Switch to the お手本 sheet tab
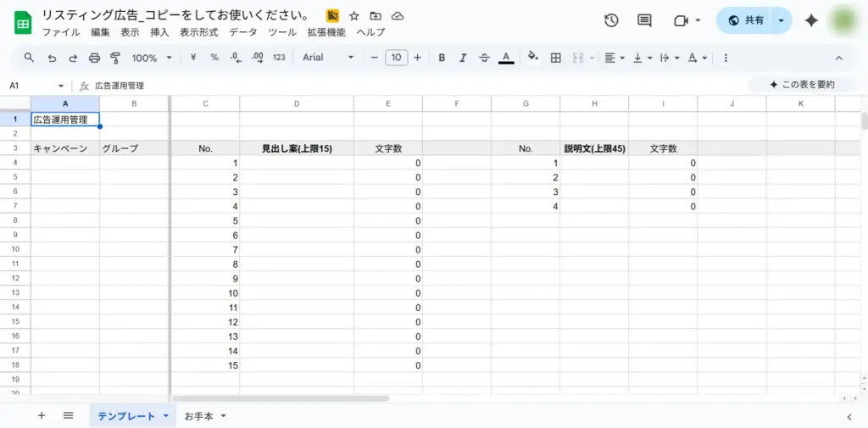This screenshot has width=868, height=428. pyautogui.click(x=200, y=416)
